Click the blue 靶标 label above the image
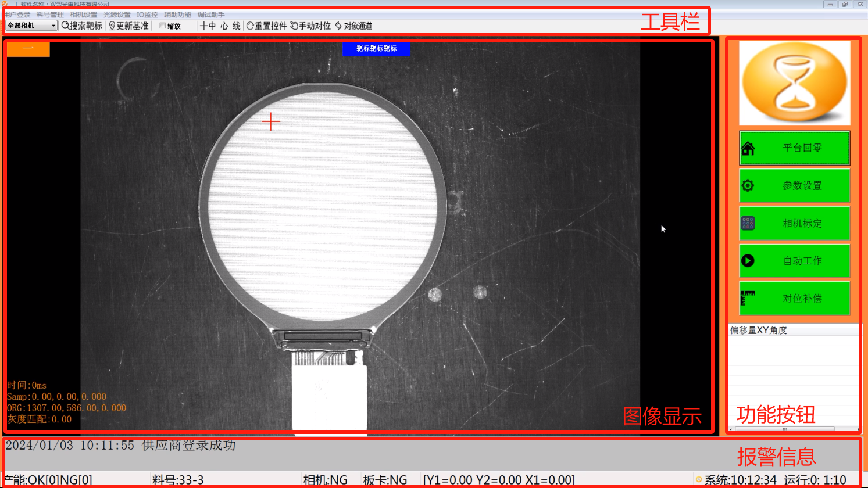Image resolution: width=868 pixels, height=488 pixels. pos(376,49)
